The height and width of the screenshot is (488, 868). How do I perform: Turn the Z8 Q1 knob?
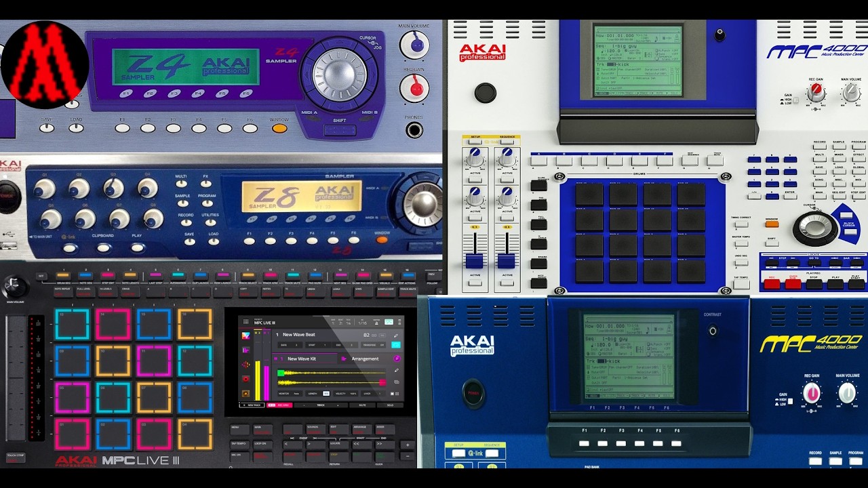pos(45,188)
